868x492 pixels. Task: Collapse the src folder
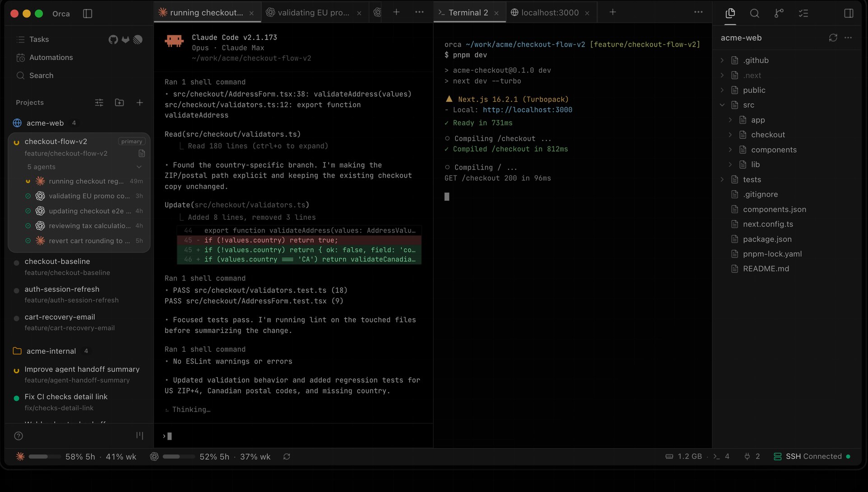(722, 105)
